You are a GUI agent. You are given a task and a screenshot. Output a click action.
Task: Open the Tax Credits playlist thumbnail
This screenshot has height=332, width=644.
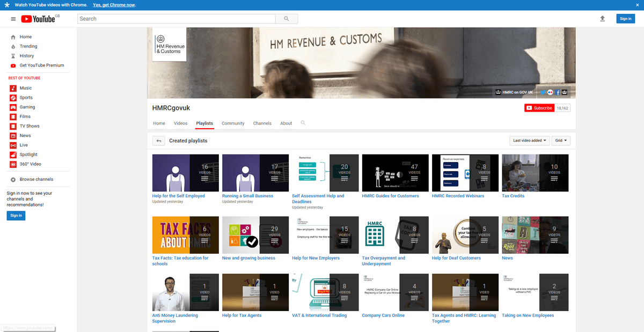(x=535, y=173)
